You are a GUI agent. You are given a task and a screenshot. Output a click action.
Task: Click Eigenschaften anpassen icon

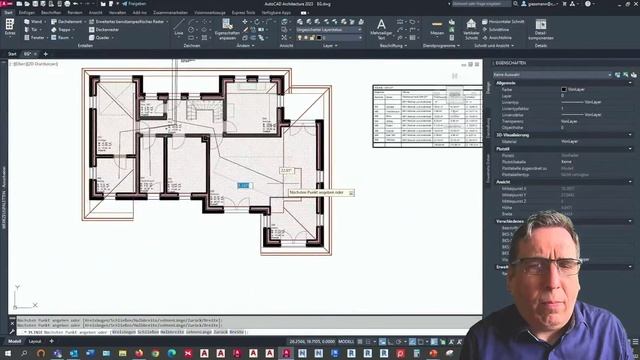pos(227,29)
